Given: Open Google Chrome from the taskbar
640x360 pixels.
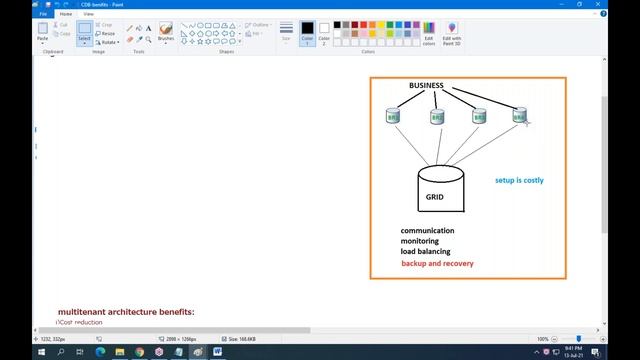Looking at the screenshot, I should click(139, 352).
